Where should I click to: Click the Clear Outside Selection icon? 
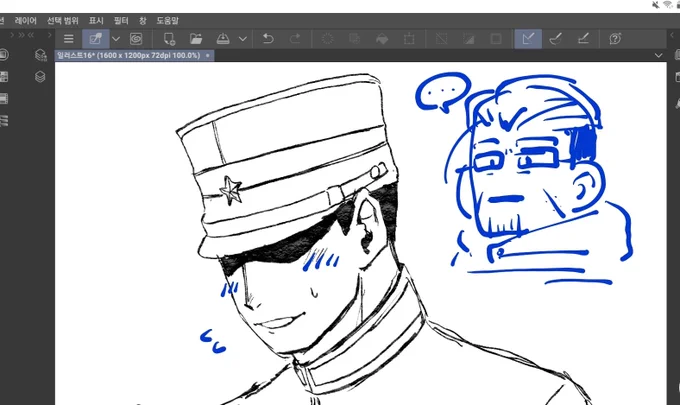click(x=355, y=39)
